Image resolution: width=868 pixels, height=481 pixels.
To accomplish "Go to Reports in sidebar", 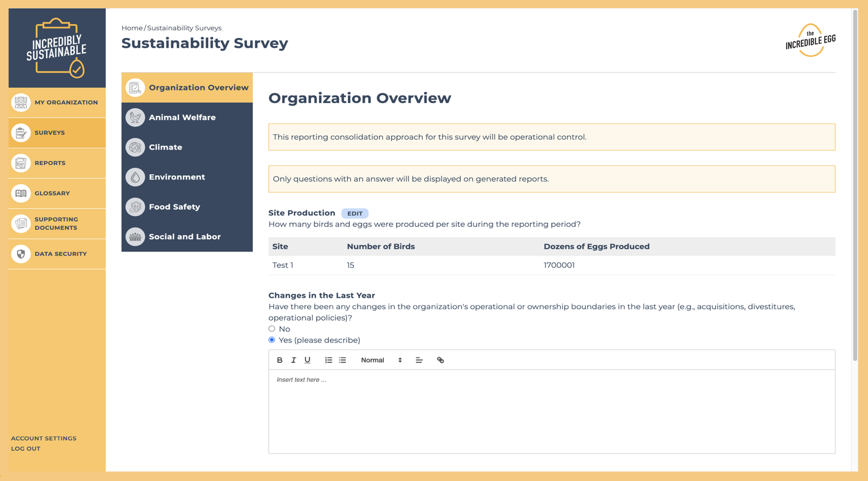I will pyautogui.click(x=50, y=163).
